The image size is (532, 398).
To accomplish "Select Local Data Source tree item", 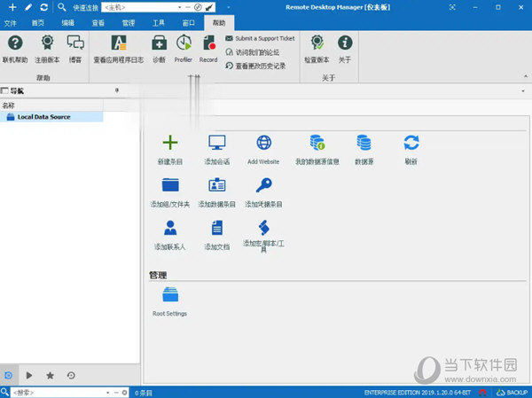I will 51,117.
